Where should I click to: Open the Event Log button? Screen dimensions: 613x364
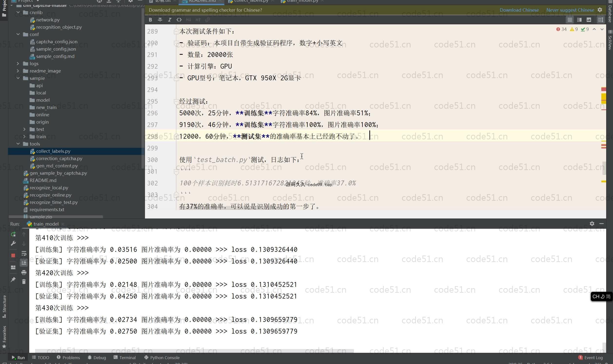[590, 357]
